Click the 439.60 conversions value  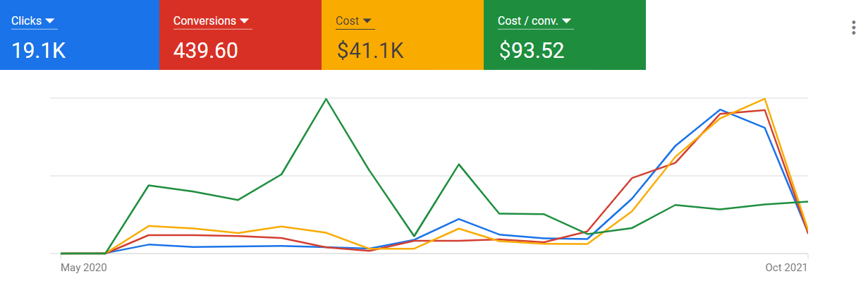coord(206,51)
